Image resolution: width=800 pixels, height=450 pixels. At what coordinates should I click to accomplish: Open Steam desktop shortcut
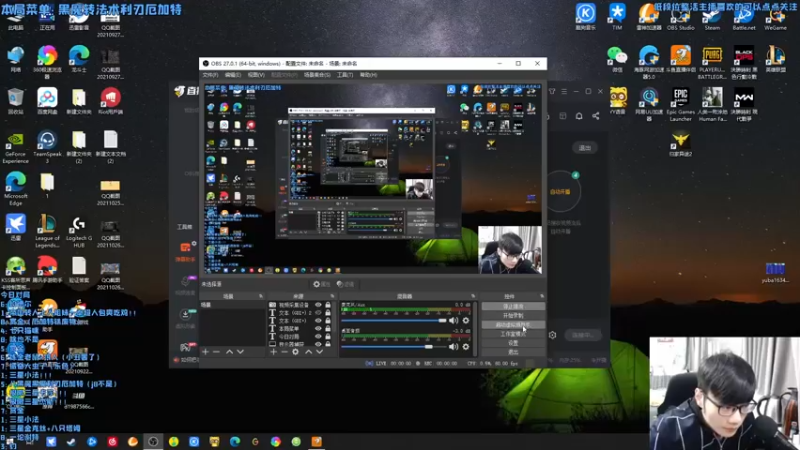(x=712, y=16)
